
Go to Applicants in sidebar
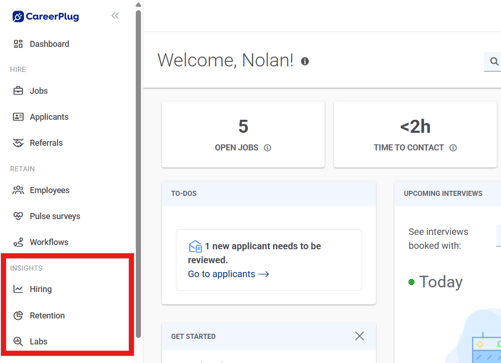coord(49,117)
